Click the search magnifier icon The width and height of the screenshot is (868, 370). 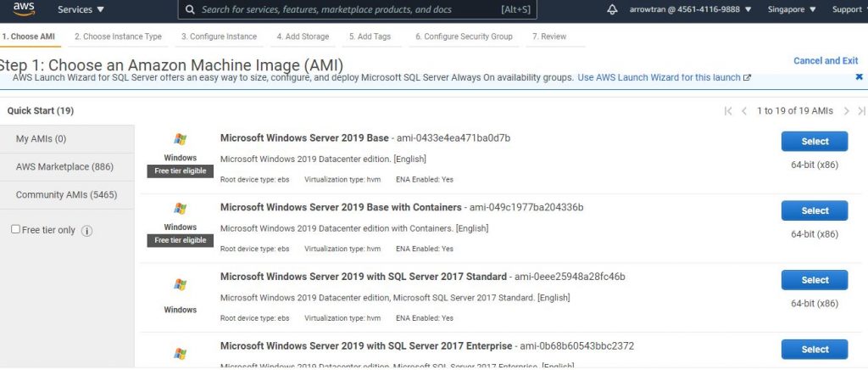point(190,9)
